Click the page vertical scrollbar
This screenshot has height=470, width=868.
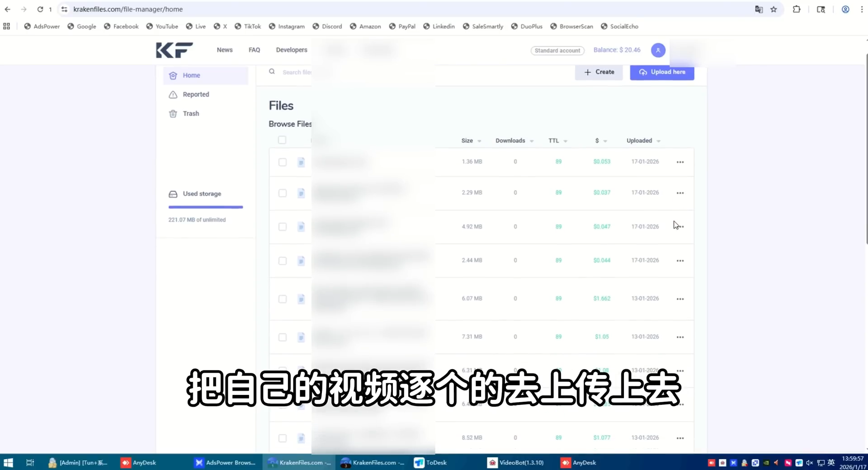(x=866, y=149)
